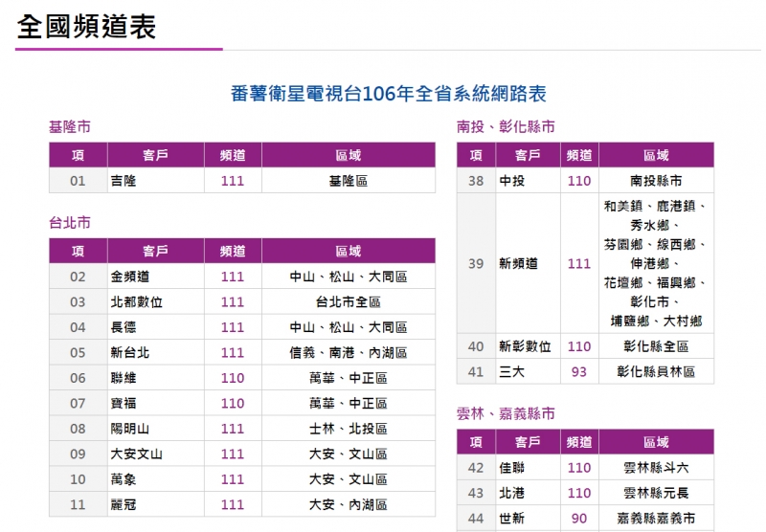Click item number 11
Screen dimensions: 766x532
click(78, 504)
